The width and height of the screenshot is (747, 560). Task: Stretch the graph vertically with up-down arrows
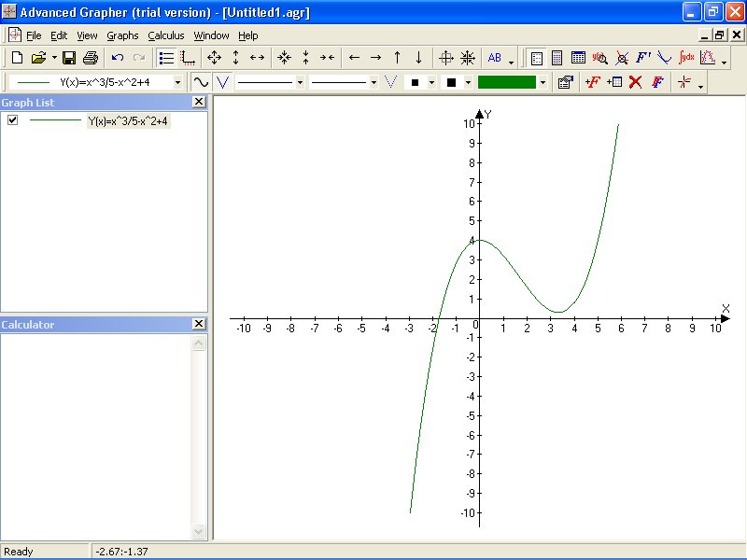click(236, 58)
